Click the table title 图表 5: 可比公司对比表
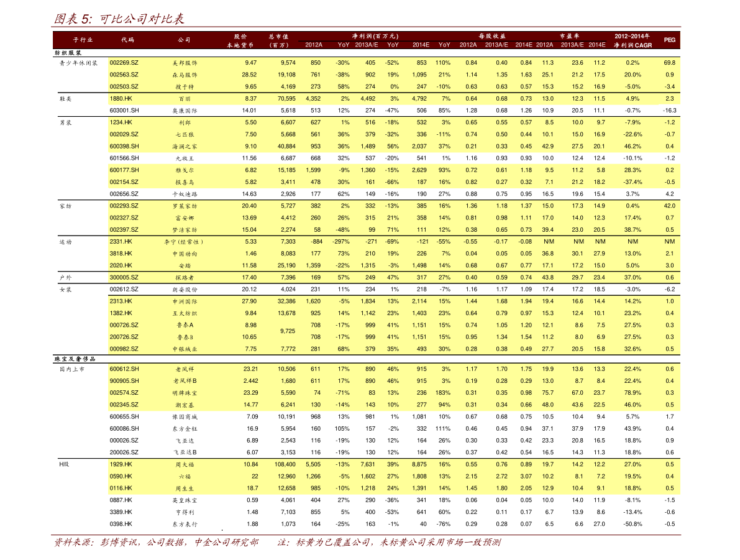Viewport: 740px width, 560px height. tap(119, 19)
